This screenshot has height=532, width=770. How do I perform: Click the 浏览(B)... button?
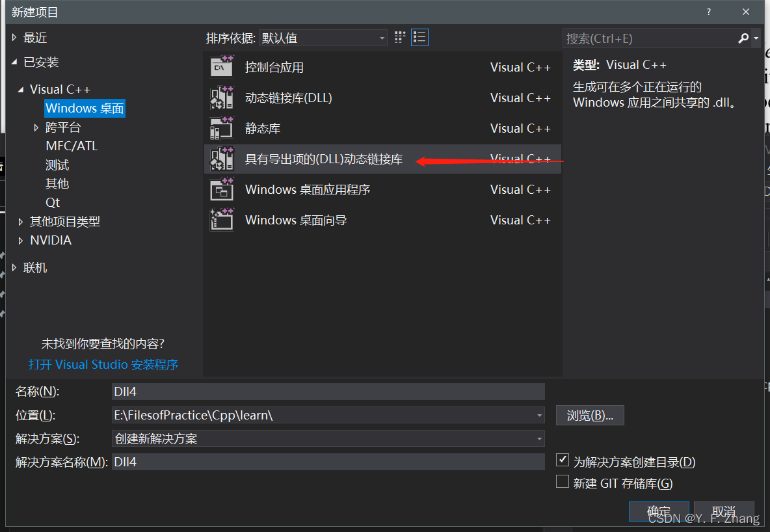coord(590,415)
